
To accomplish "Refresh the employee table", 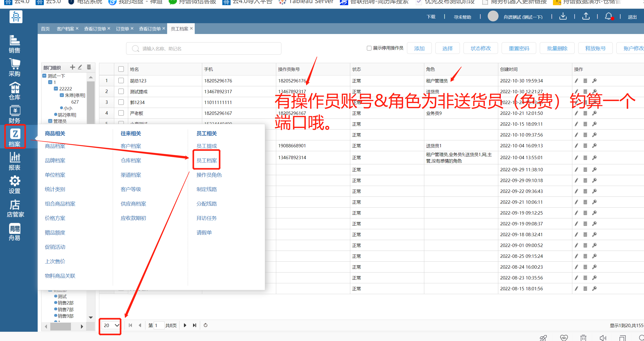I will click(x=206, y=325).
